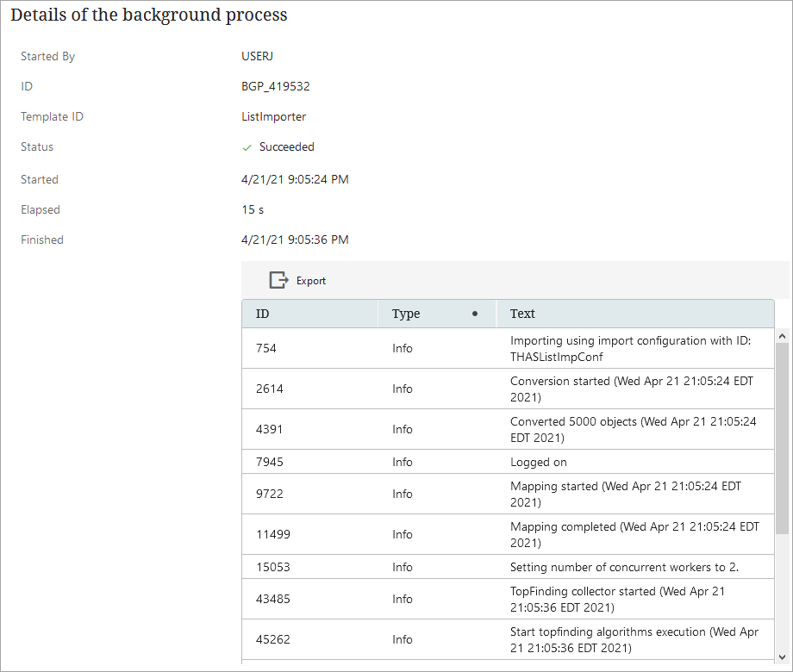The height and width of the screenshot is (672, 793).
Task: Select the row with ID 11499
Action: point(508,534)
